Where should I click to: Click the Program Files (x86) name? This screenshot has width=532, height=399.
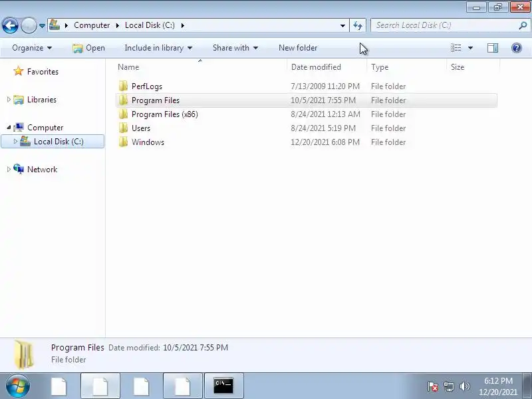click(164, 114)
